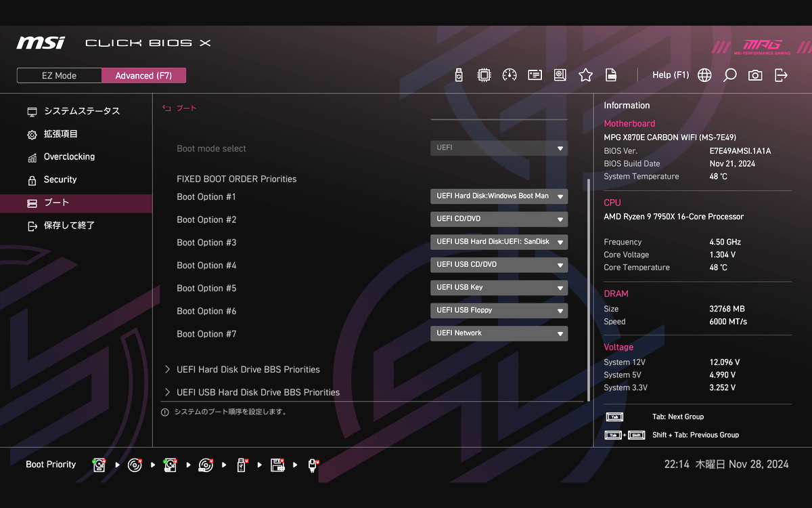Click the card-shaped profile icon in toolbar

point(535,75)
